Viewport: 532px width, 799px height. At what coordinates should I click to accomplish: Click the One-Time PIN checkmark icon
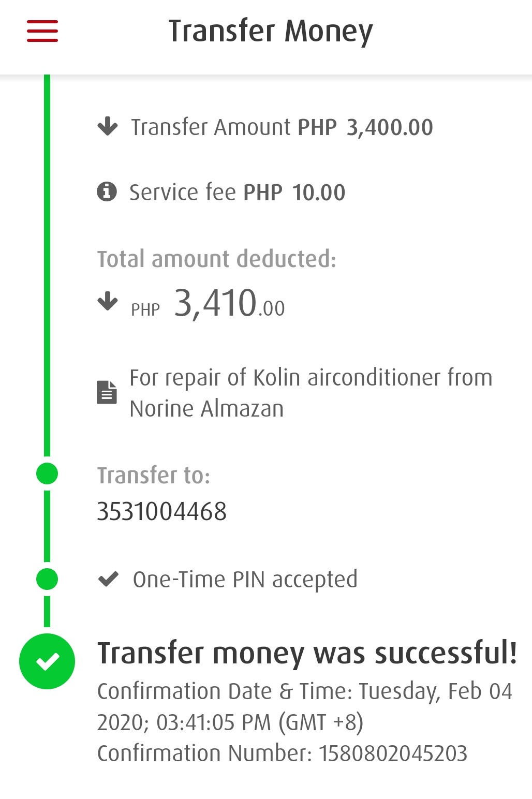108,579
